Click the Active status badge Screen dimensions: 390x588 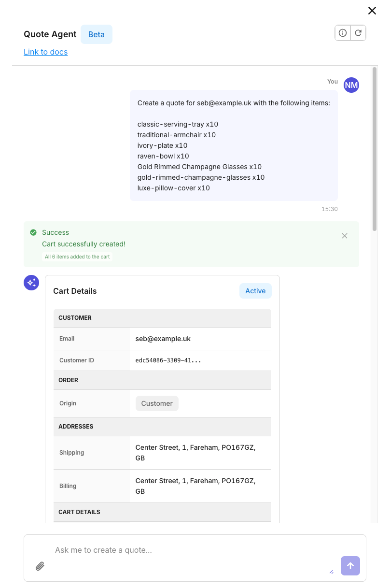255,291
